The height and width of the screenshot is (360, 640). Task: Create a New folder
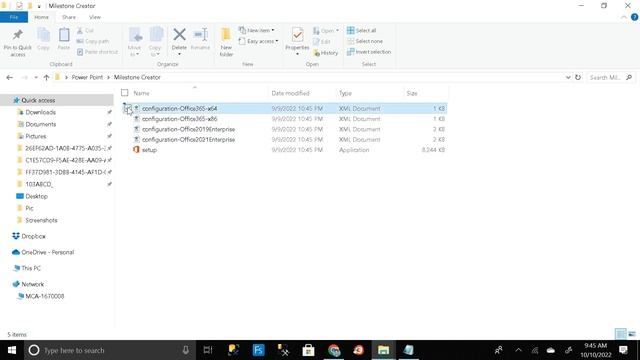click(226, 42)
